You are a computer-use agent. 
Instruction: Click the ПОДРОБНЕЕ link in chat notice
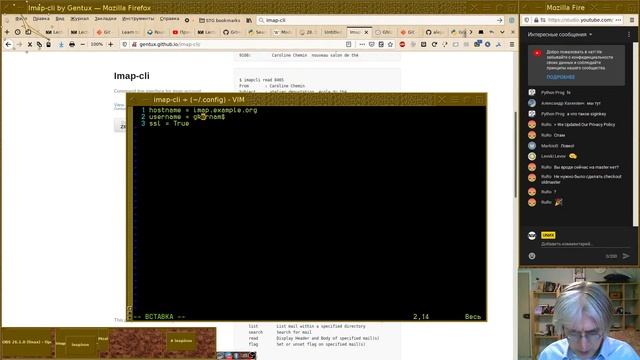pos(560,77)
